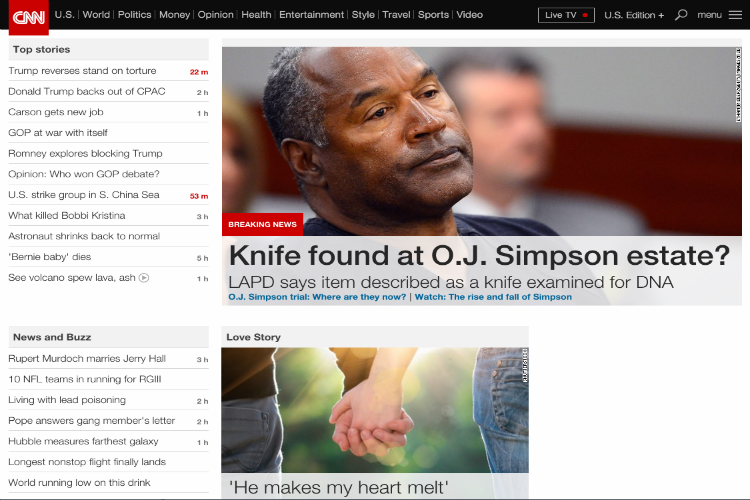This screenshot has width=750, height=500.
Task: Go to the Opinion section
Action: pyautogui.click(x=216, y=15)
